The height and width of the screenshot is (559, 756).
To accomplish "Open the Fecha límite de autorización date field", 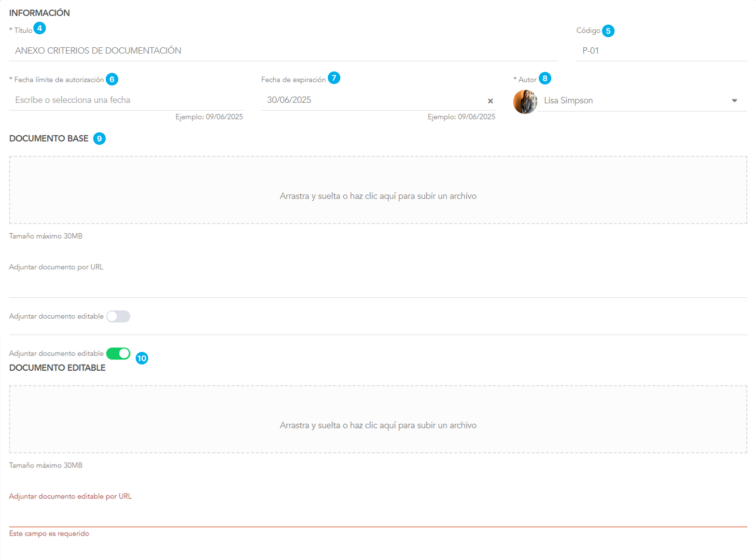I will pos(126,100).
